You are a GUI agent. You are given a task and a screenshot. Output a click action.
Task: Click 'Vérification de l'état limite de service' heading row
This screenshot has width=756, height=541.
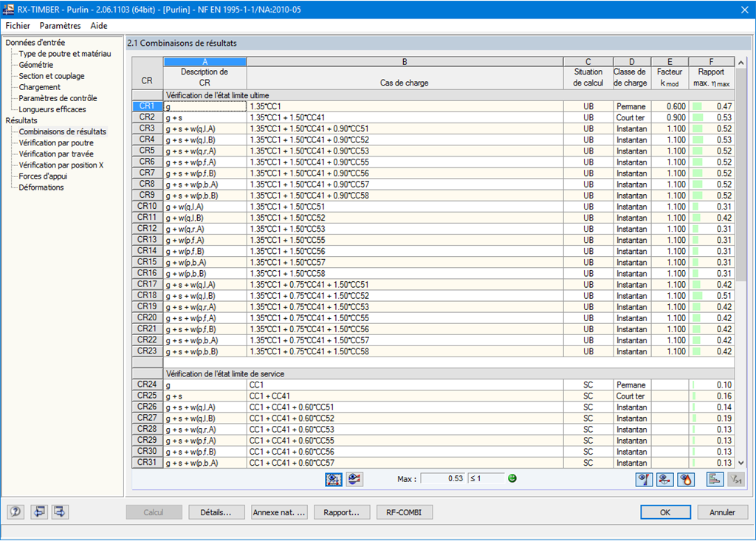tap(448, 373)
